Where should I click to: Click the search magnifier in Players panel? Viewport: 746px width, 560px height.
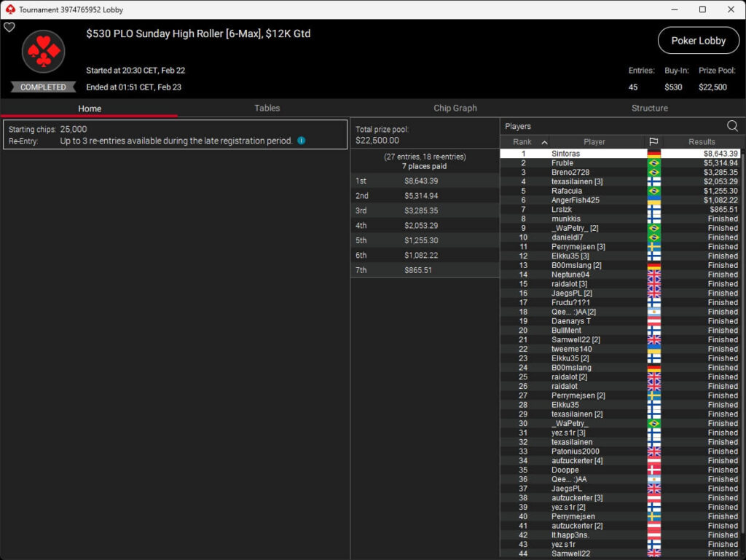point(732,126)
